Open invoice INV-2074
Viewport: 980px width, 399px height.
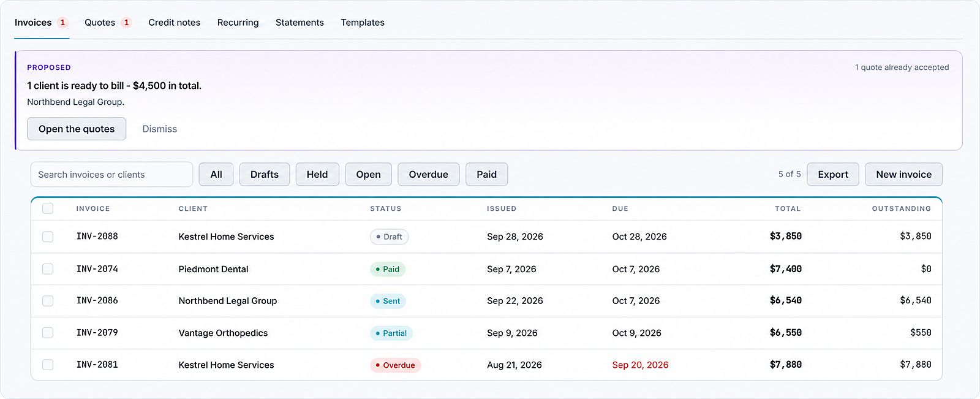click(x=97, y=269)
